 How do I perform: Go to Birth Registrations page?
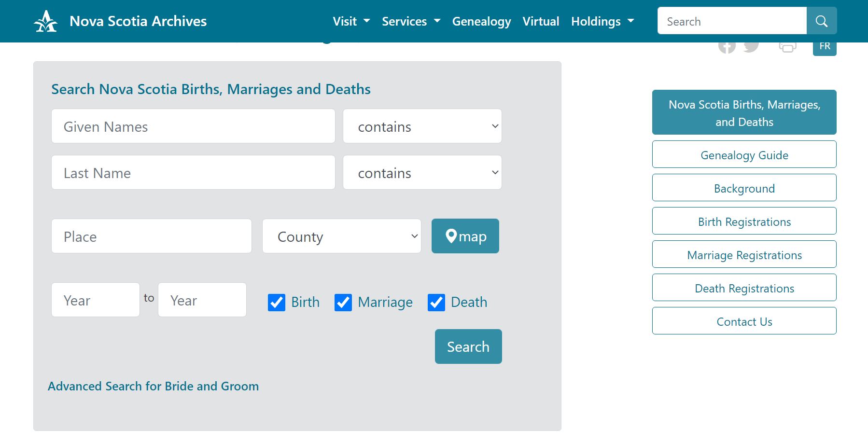coord(744,221)
